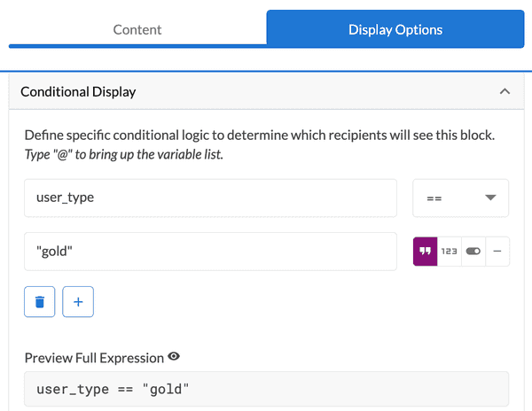
Task: Collapse the Conditional Display section chevron
Action: point(505,91)
